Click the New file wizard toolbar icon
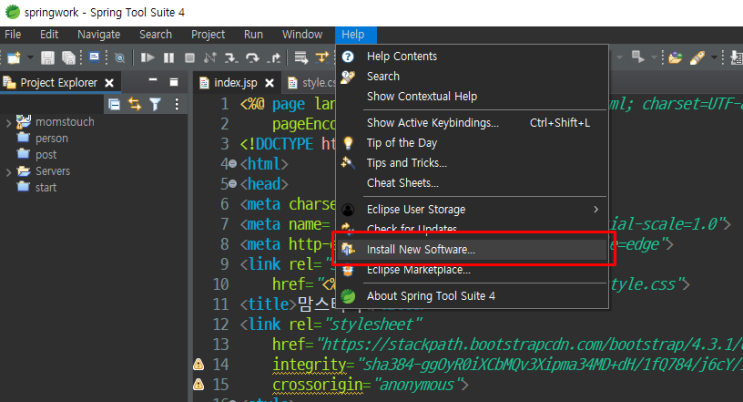The width and height of the screenshot is (743, 402). (x=14, y=58)
